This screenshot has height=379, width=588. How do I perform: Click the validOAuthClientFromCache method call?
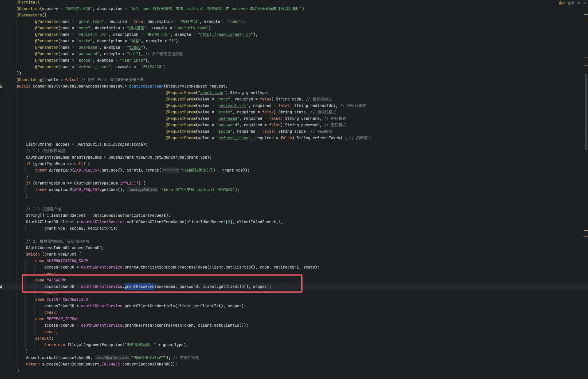click(x=156, y=222)
